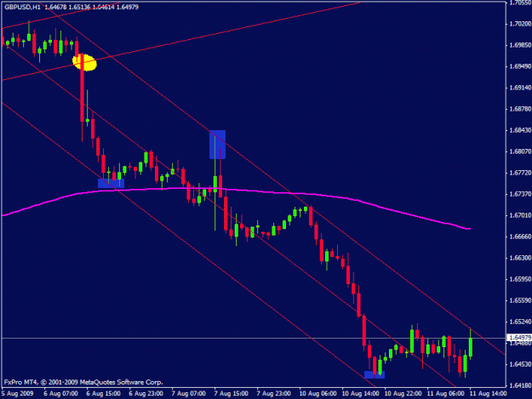
Task: Click the 1.65590 price axis label
Action: pyautogui.click(x=520, y=300)
